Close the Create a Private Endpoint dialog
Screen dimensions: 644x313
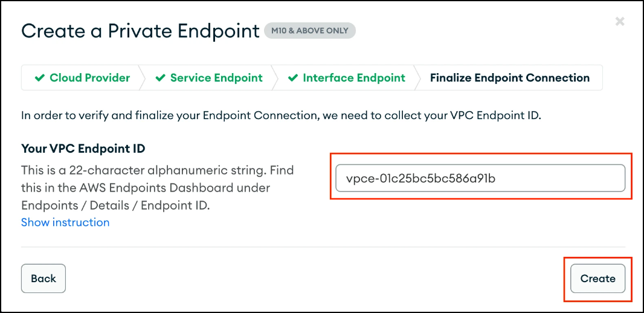tap(619, 22)
